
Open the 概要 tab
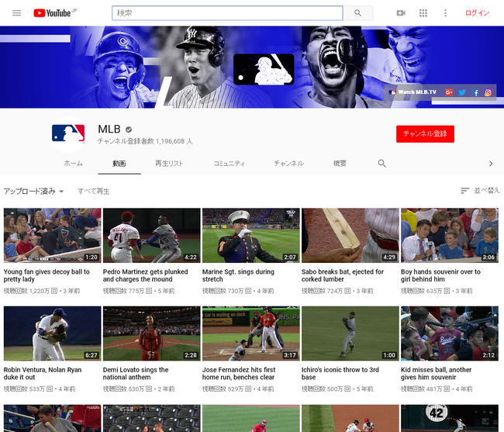pos(340,164)
